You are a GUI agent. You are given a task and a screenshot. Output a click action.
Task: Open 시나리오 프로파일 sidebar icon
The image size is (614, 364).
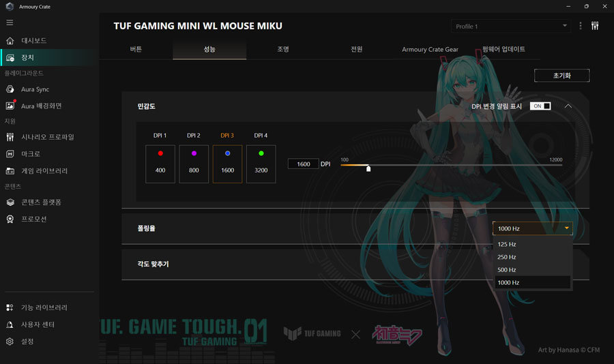coord(10,137)
